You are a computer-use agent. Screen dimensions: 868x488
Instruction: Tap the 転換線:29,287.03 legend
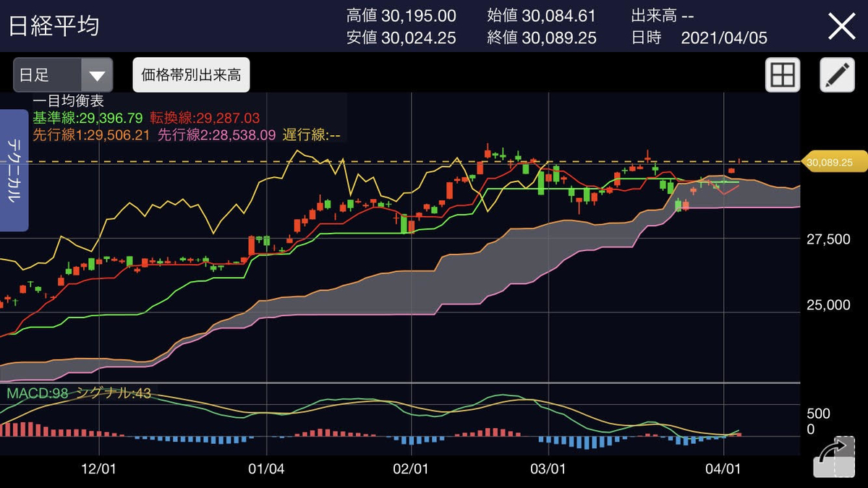(205, 118)
